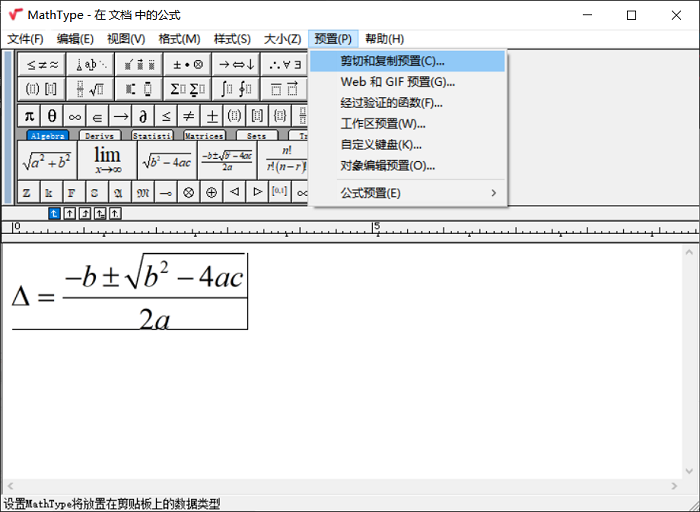This screenshot has height=512, width=700.
Task: Switch to the Sets tab
Action: pyautogui.click(x=256, y=136)
